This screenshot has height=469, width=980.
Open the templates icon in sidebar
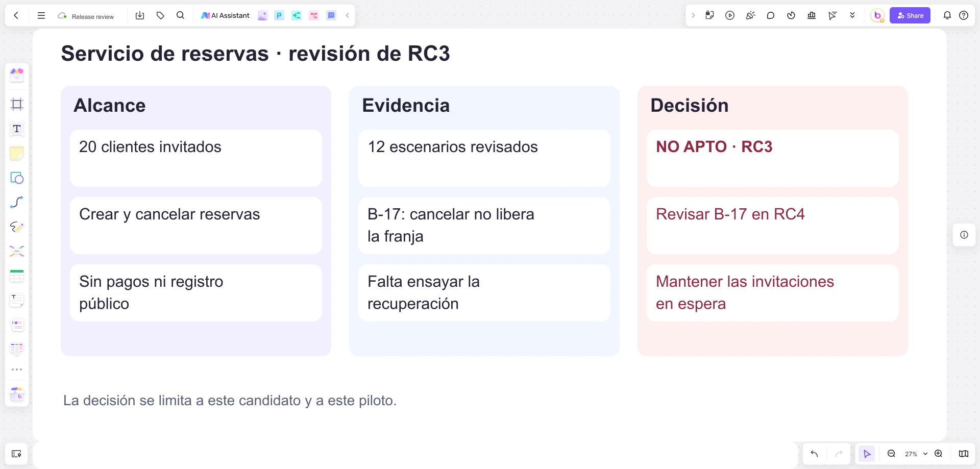tap(17, 75)
